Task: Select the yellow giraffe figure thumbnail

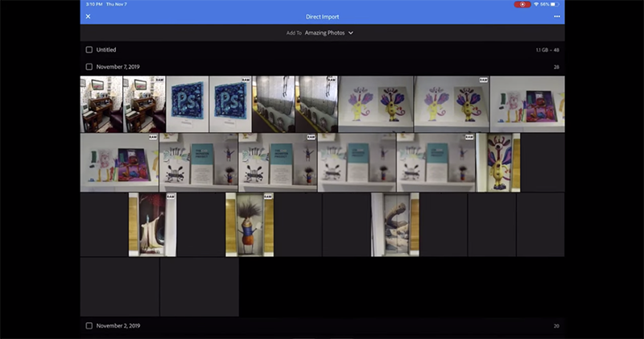Action: [x=498, y=163]
